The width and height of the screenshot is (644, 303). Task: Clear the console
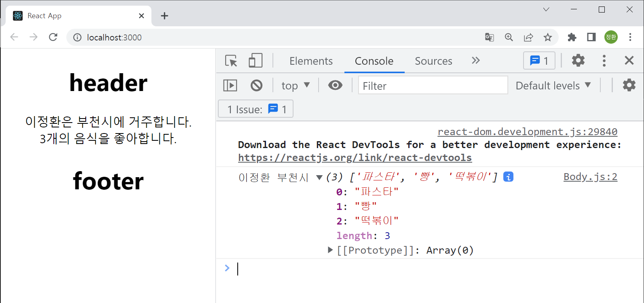point(256,85)
